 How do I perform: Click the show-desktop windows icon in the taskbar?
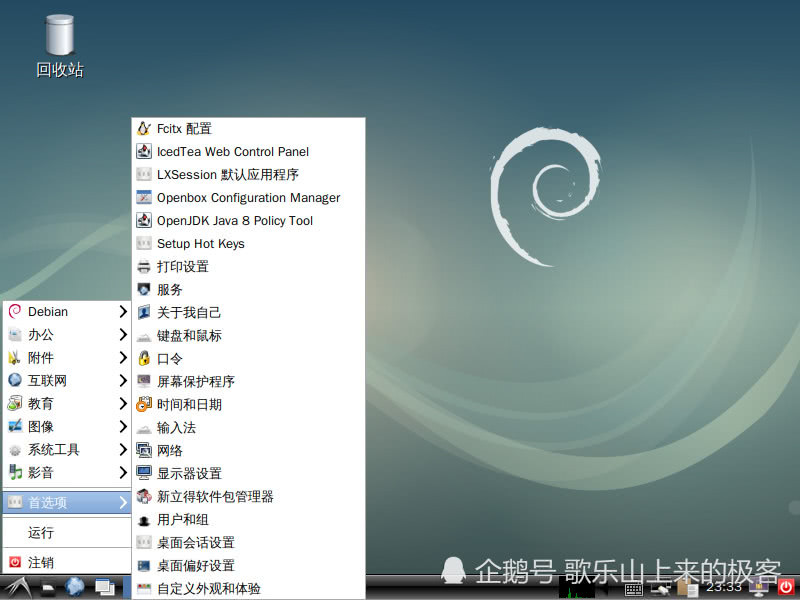click(105, 588)
